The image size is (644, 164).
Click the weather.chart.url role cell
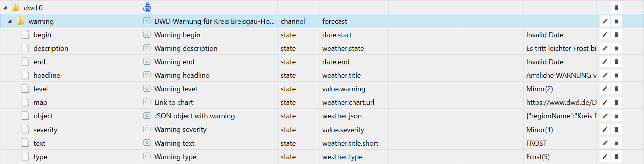pyautogui.click(x=348, y=102)
